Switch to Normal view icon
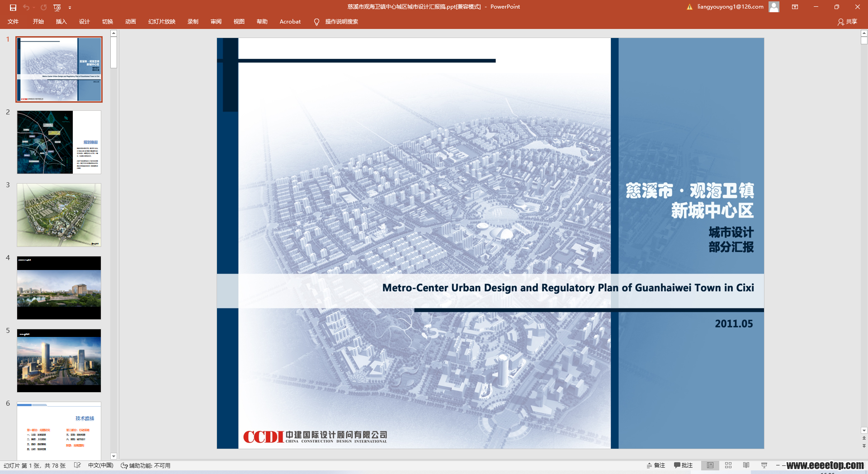Screen dimensions: 868x474 [x=710, y=465]
